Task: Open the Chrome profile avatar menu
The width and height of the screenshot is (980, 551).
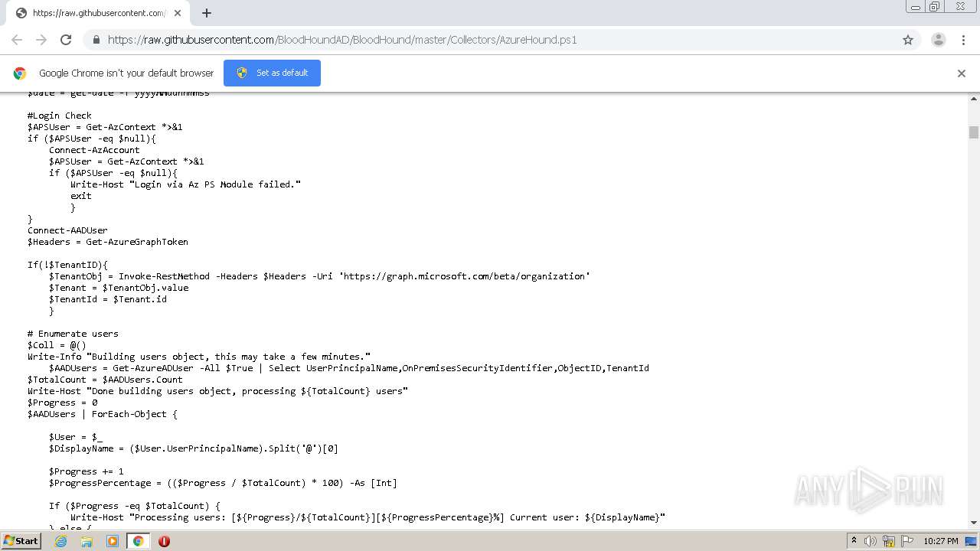Action: (938, 40)
